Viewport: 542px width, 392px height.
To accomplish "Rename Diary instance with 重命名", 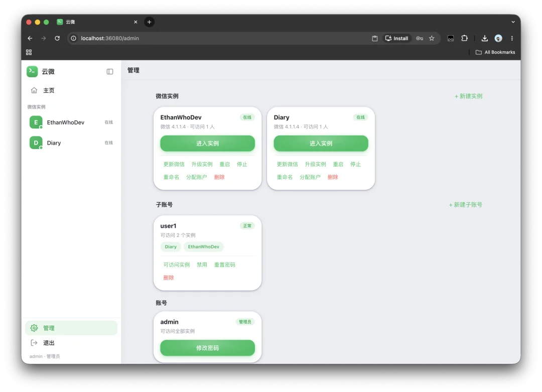I will click(285, 177).
